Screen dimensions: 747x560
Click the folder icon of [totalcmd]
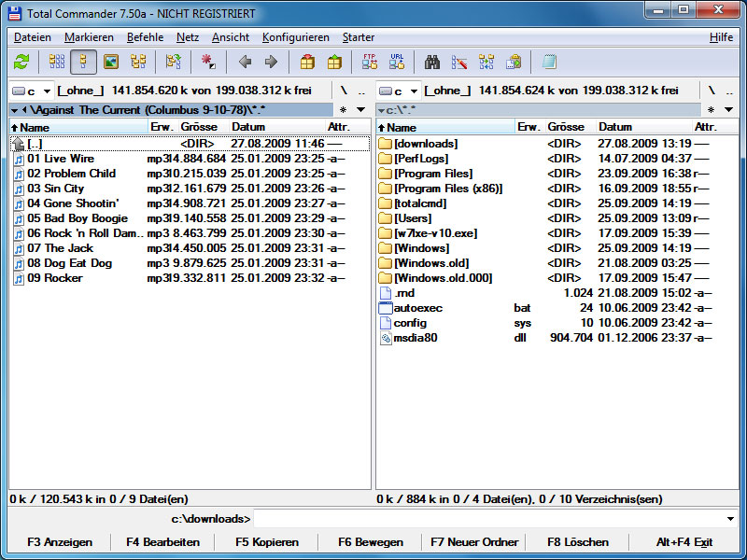pyautogui.click(x=385, y=203)
